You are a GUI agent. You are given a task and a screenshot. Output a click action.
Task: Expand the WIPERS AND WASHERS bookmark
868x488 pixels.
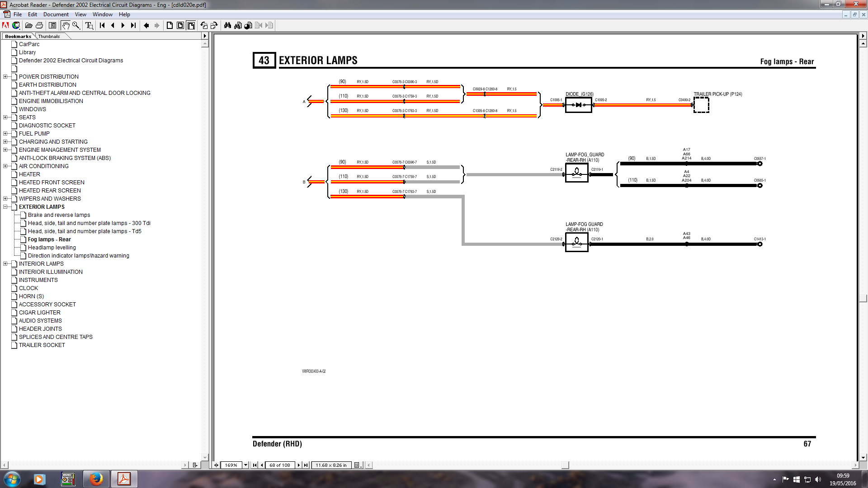point(5,199)
